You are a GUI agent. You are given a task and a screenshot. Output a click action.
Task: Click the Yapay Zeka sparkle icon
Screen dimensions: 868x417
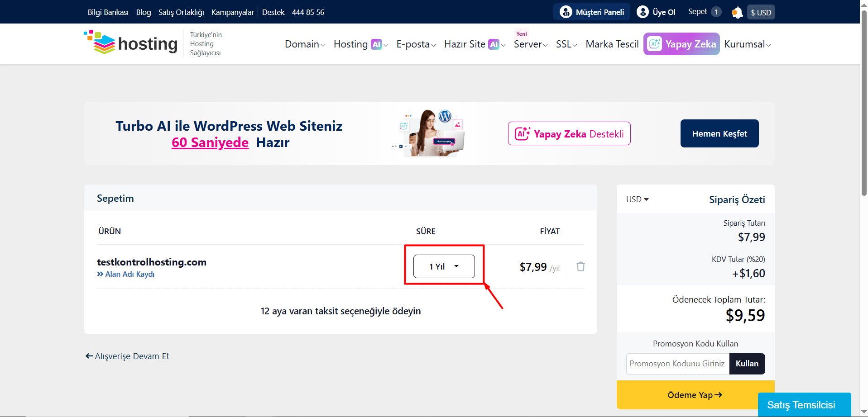point(655,44)
